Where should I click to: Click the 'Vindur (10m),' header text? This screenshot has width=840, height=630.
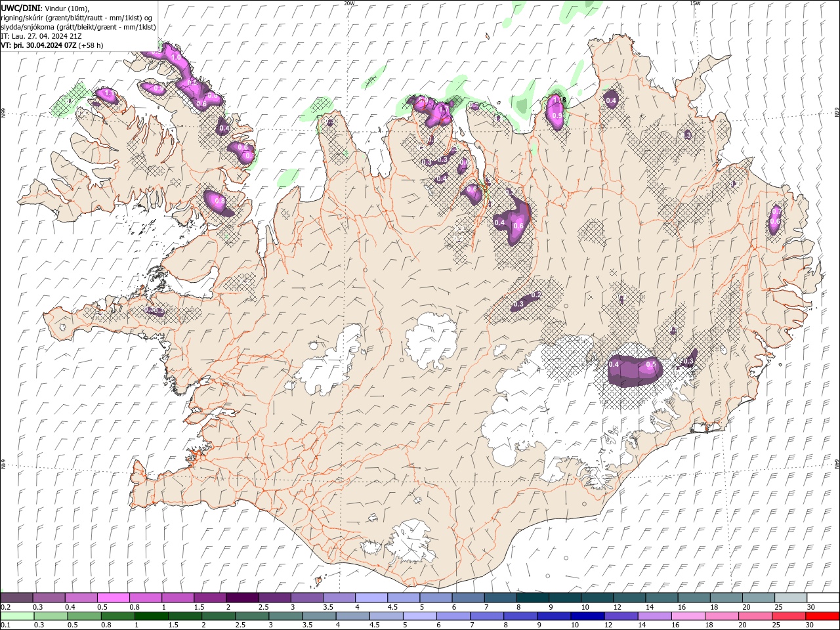(x=68, y=8)
